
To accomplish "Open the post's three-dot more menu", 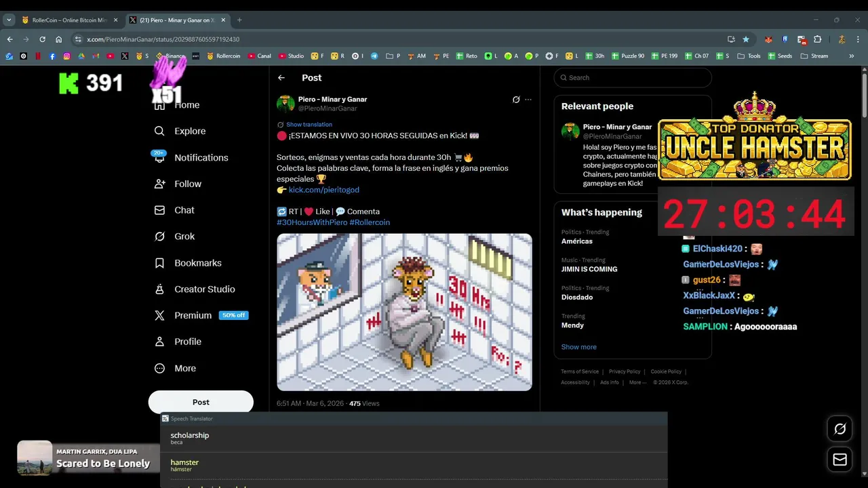I will tap(528, 100).
